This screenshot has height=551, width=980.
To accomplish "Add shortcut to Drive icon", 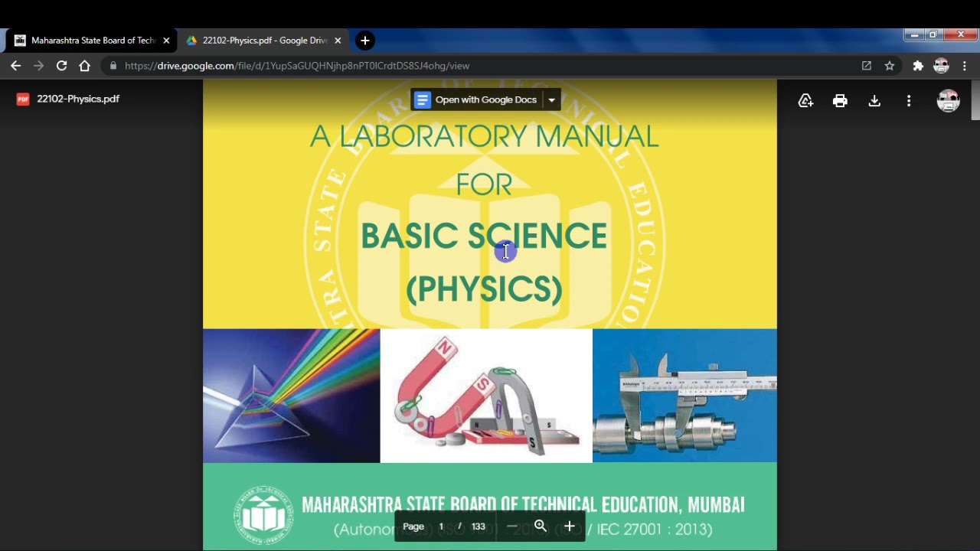I will 805,100.
